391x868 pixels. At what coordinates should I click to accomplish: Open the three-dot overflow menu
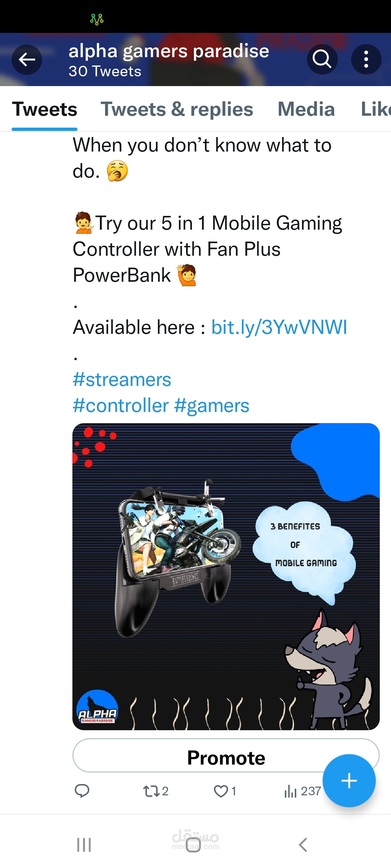click(366, 59)
